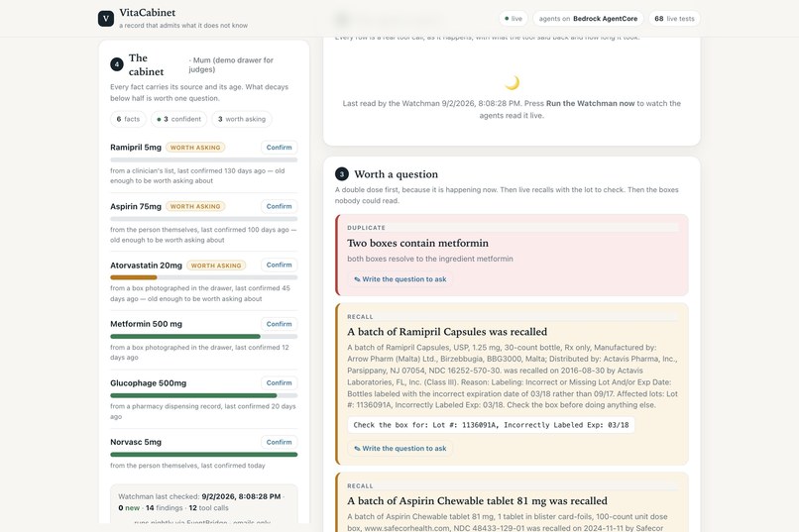Viewport: 799px width, 532px height.
Task: Click the '0 new' count in Watchman summary
Action: click(x=129, y=508)
